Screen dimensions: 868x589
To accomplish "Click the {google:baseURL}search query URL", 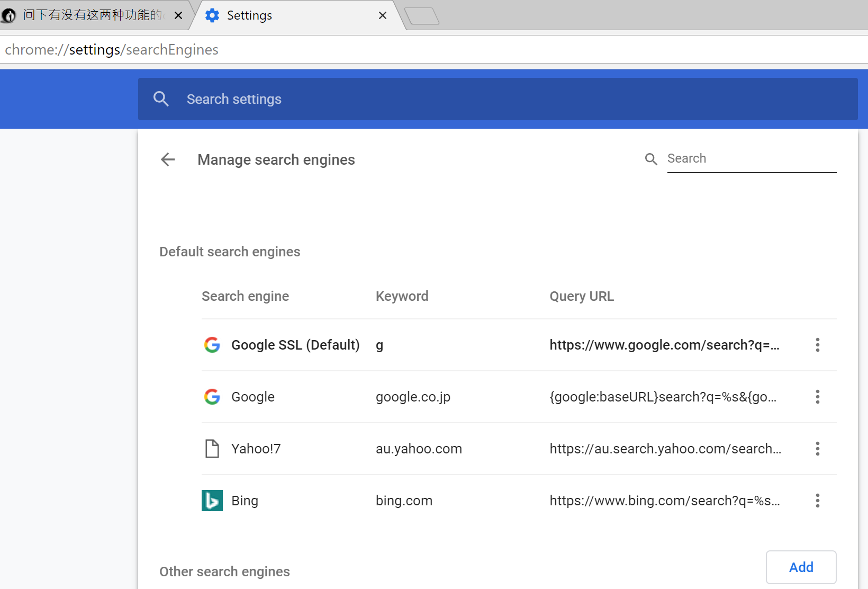I will pyautogui.click(x=663, y=397).
